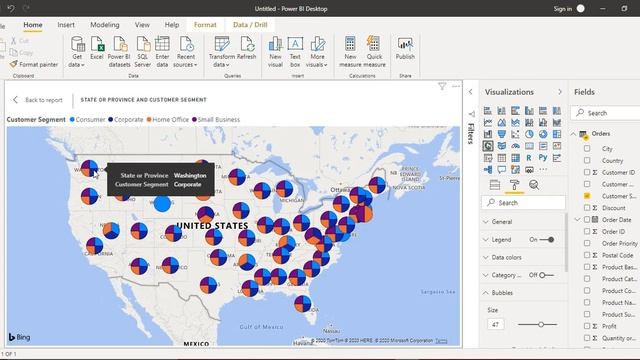Click the Fields pane Search box

(605, 113)
